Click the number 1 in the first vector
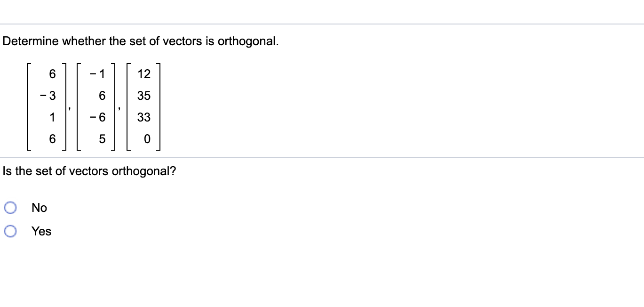 click(52, 117)
